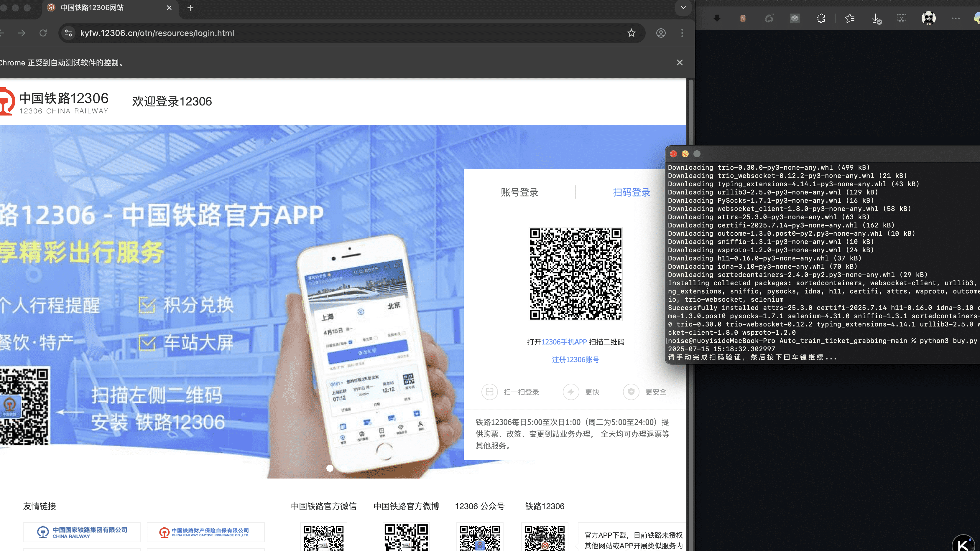The height and width of the screenshot is (551, 980).
Task: Open new browser tab with plus button
Action: [190, 8]
